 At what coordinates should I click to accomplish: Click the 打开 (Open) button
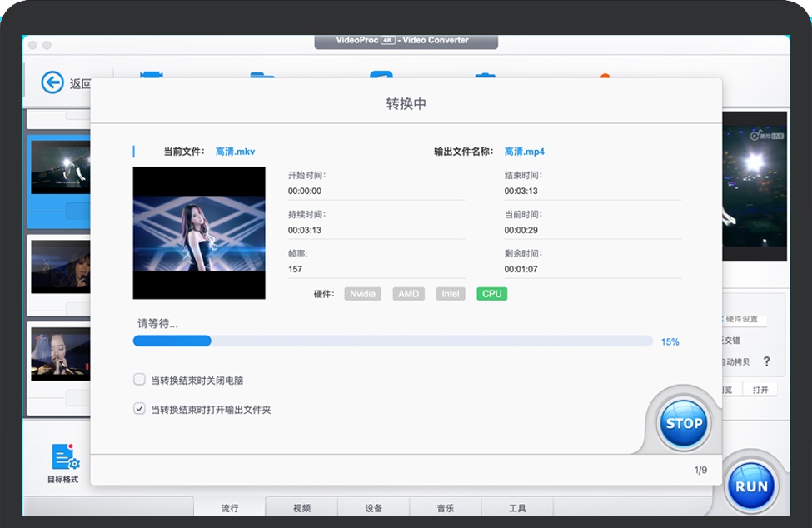click(x=760, y=390)
